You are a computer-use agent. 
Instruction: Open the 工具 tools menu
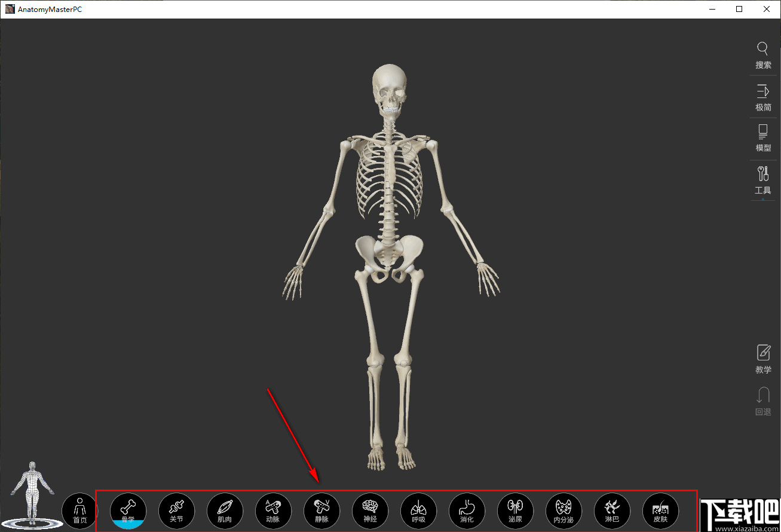tap(763, 180)
